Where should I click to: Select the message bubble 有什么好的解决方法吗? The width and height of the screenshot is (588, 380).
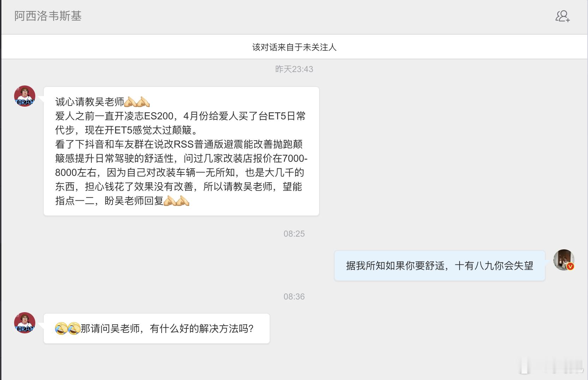point(157,328)
